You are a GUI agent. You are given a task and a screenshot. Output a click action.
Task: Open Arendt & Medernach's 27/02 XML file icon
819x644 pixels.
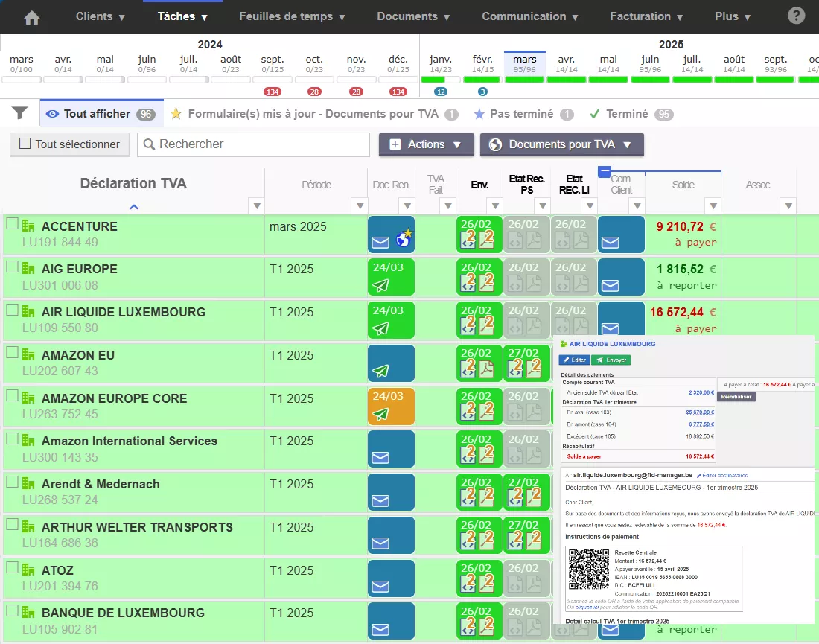tap(515, 498)
